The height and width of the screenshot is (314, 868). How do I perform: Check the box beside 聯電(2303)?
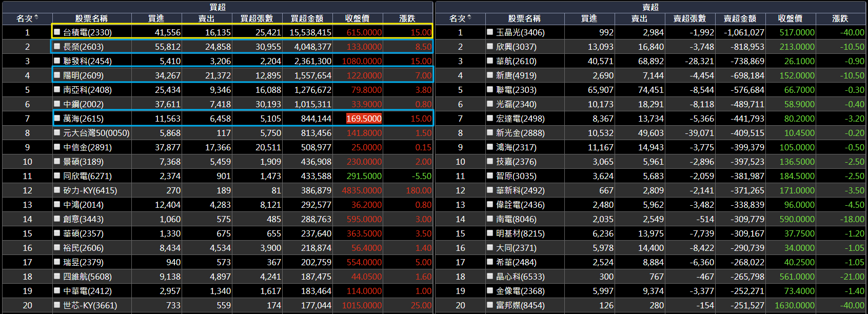490,89
